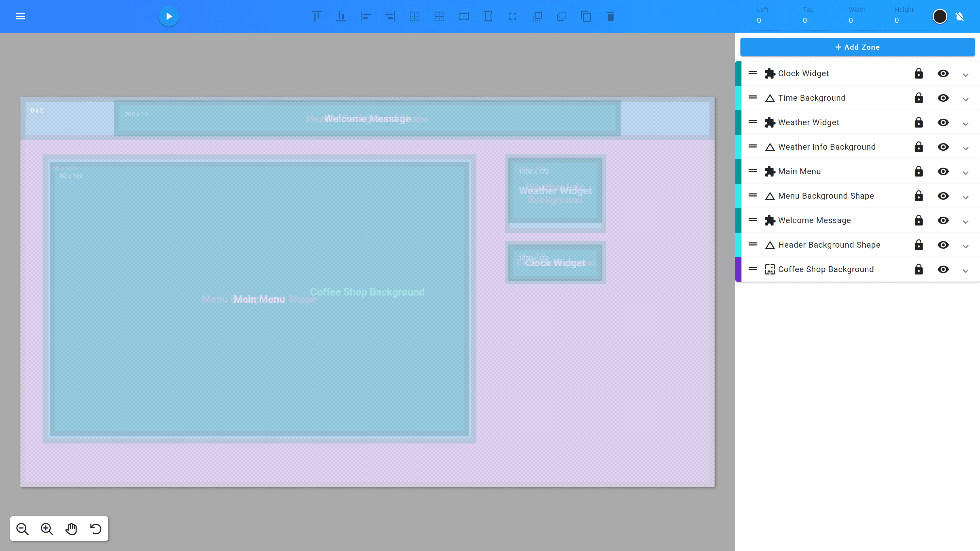Click the zoom out magnifier icon
This screenshot has width=980, height=551.
coord(22,529)
